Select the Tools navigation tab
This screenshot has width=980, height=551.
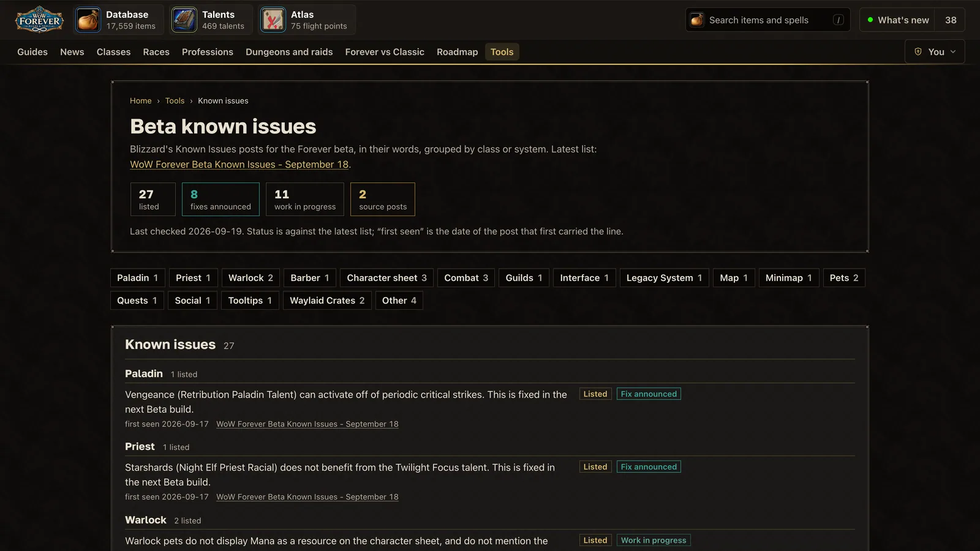502,52
